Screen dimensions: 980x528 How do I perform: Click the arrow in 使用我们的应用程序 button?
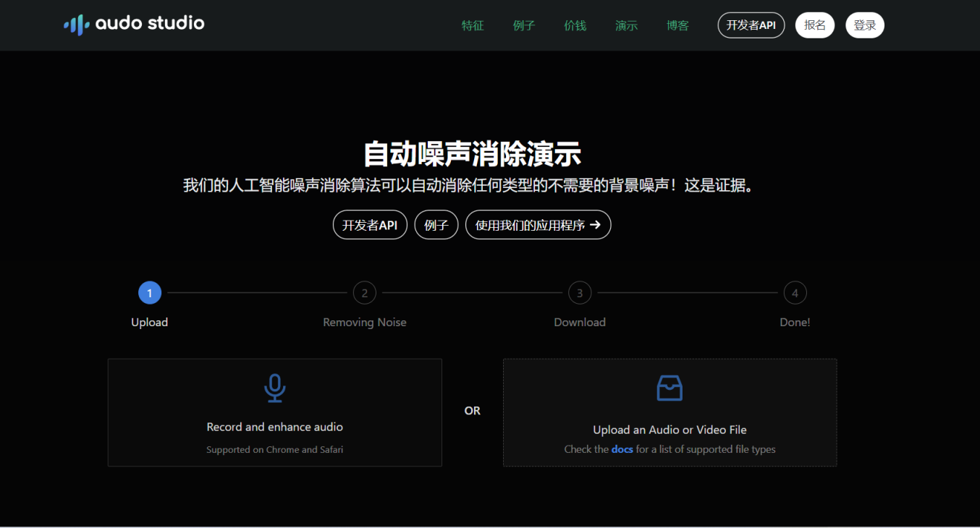click(595, 225)
